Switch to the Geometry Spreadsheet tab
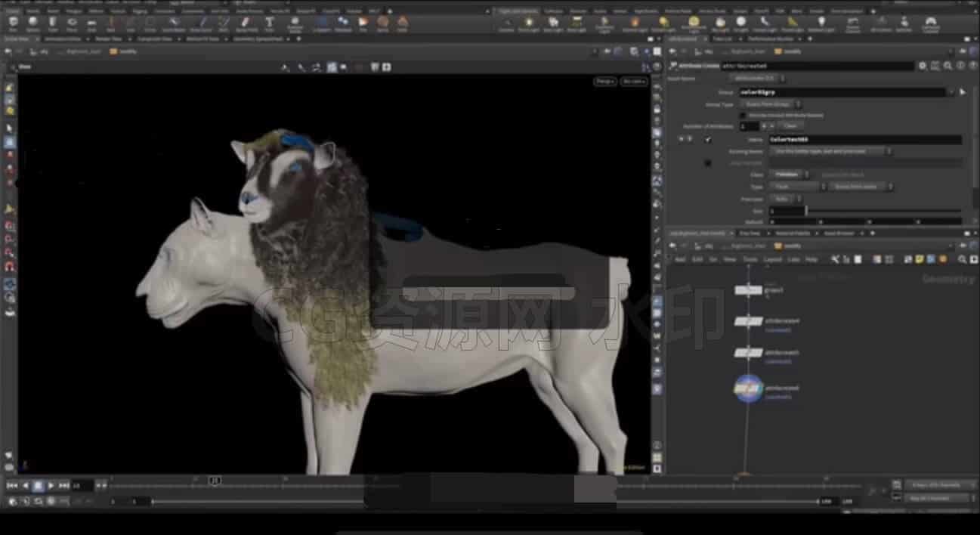Image resolution: width=980 pixels, height=535 pixels. (258, 38)
